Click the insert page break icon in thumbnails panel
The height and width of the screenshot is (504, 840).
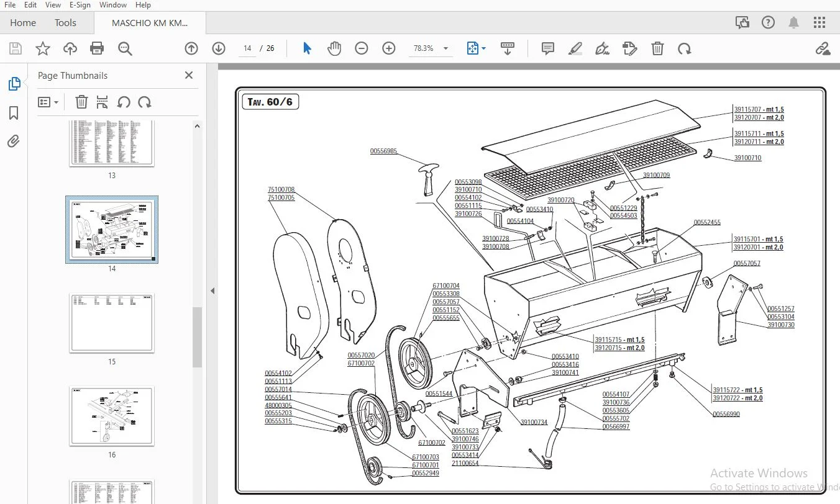coord(103,102)
